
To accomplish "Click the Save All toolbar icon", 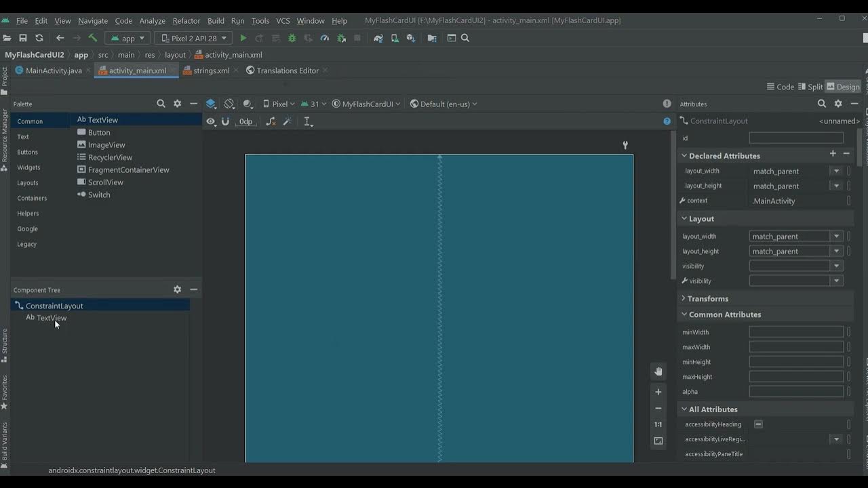I will click(x=22, y=38).
